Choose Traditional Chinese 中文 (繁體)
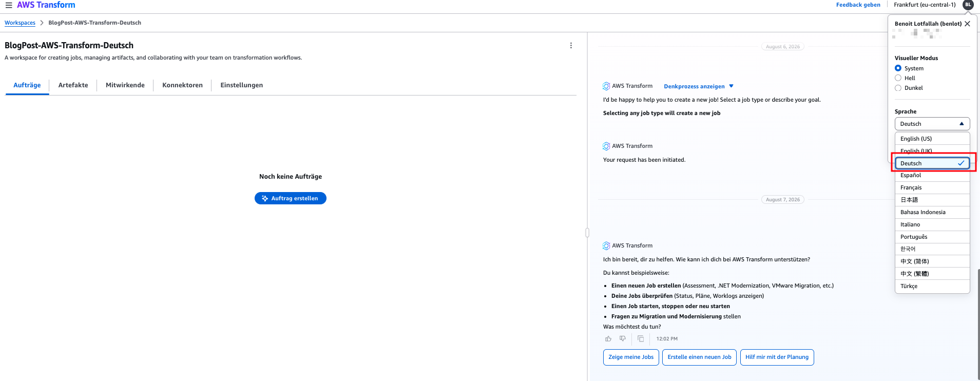 point(932,274)
